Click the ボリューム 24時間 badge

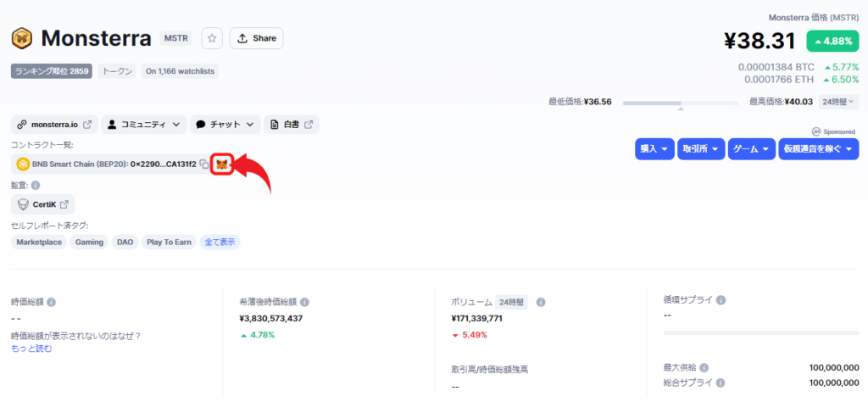click(511, 302)
